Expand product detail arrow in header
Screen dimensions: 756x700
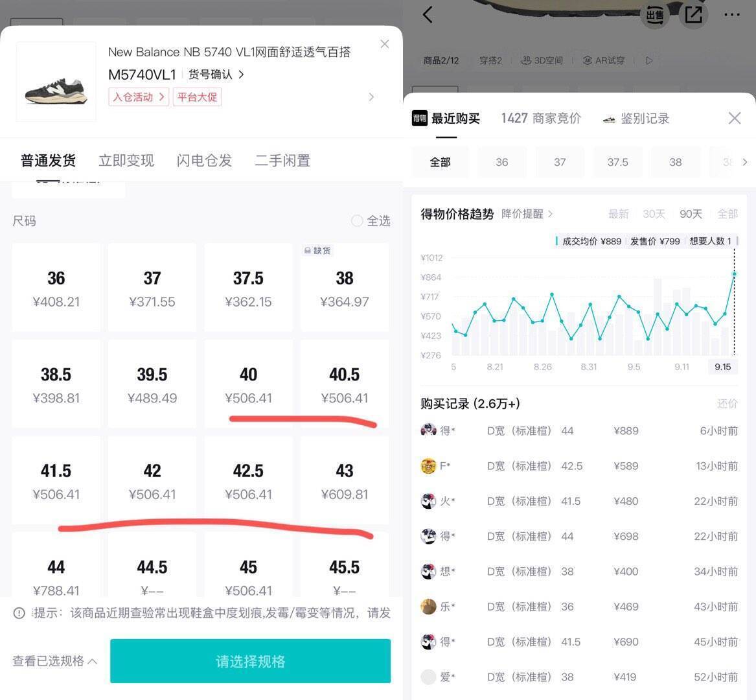[x=371, y=97]
